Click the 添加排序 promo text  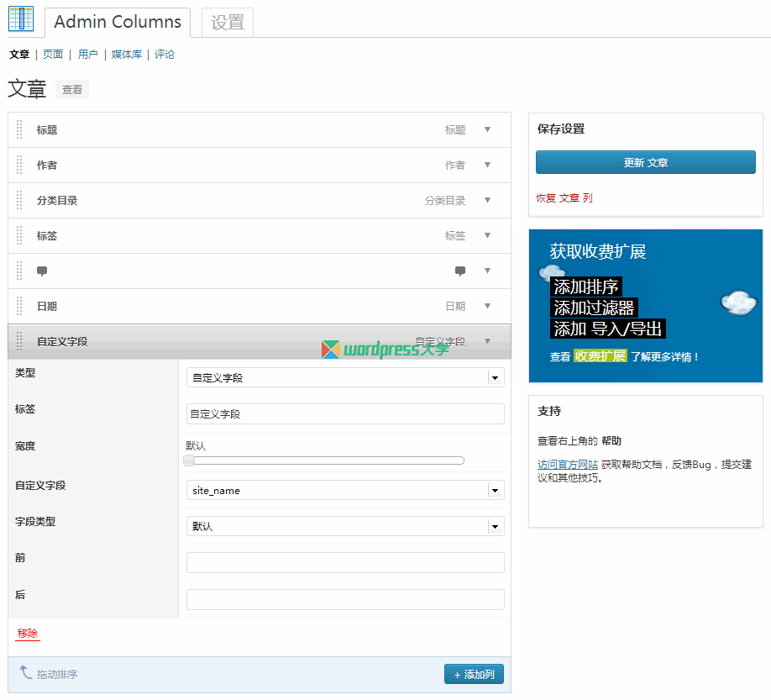[x=586, y=287]
